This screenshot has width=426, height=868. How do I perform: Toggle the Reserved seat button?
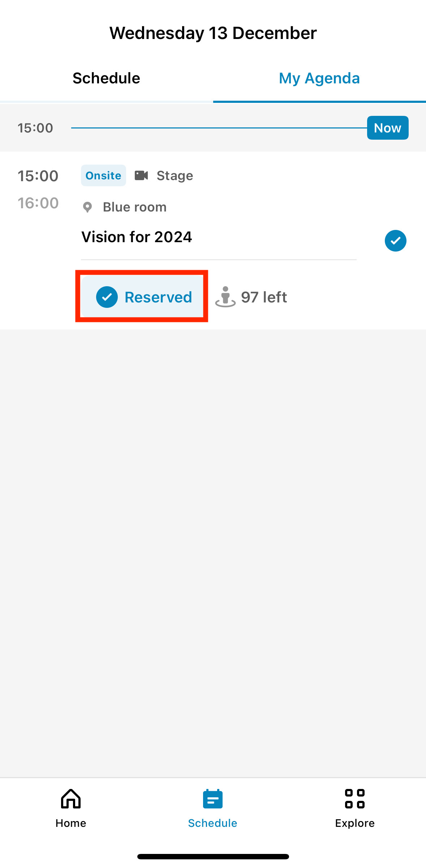point(142,297)
